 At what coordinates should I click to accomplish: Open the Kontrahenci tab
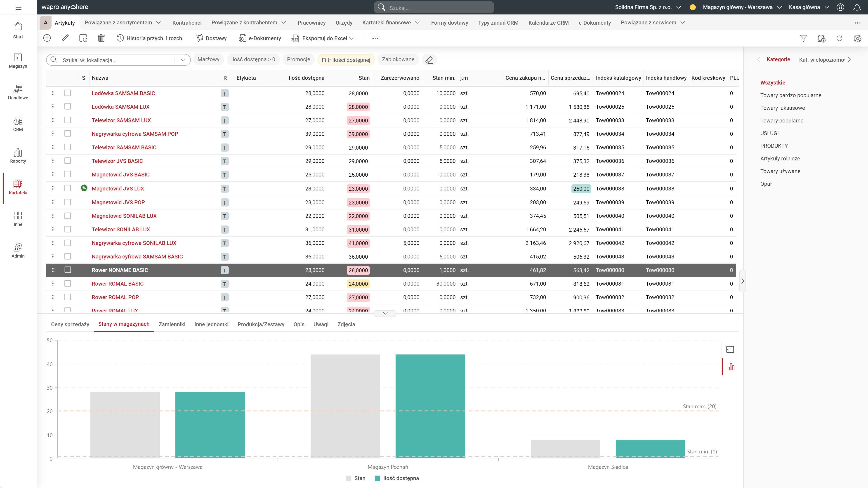(x=187, y=23)
